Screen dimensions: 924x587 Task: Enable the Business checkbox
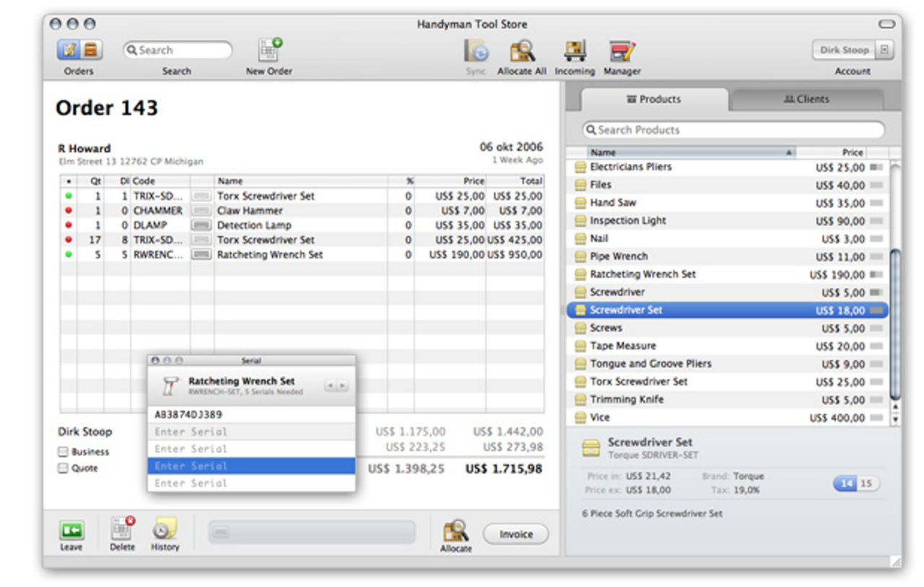(64, 452)
